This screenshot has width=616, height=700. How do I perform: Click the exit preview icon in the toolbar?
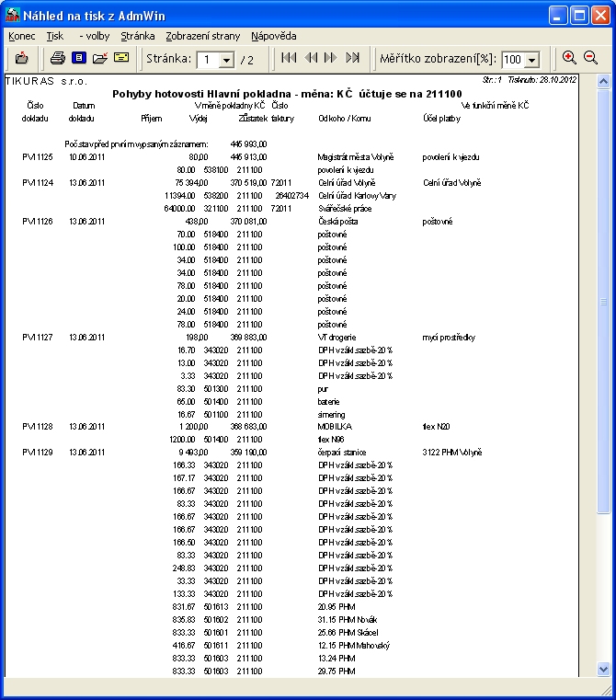[x=21, y=58]
